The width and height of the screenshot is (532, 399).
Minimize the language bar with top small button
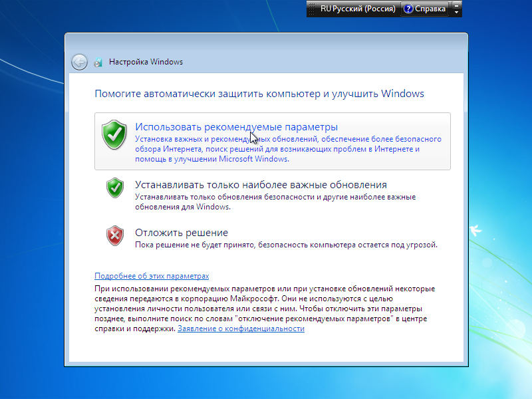pos(457,5)
